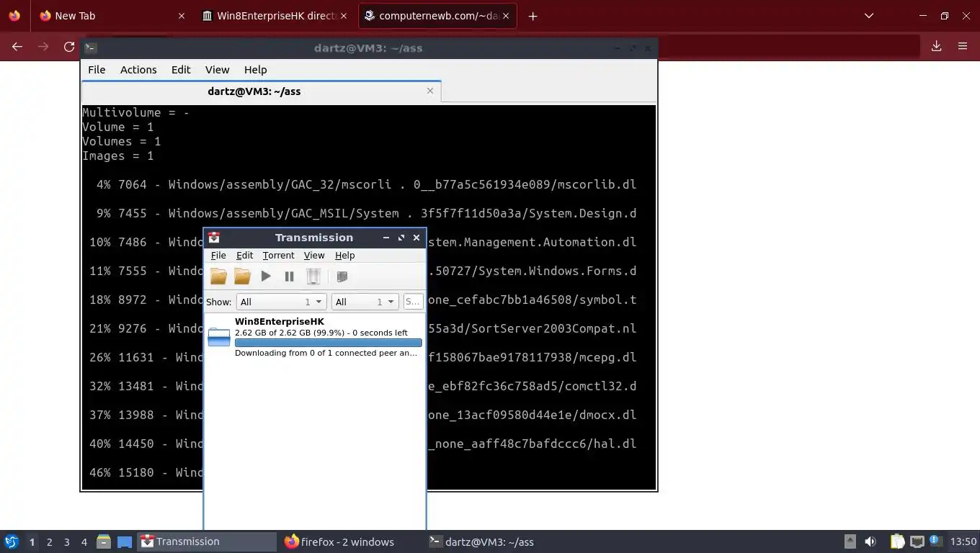Switch to workspace 2
The image size is (980, 553).
coord(49,542)
